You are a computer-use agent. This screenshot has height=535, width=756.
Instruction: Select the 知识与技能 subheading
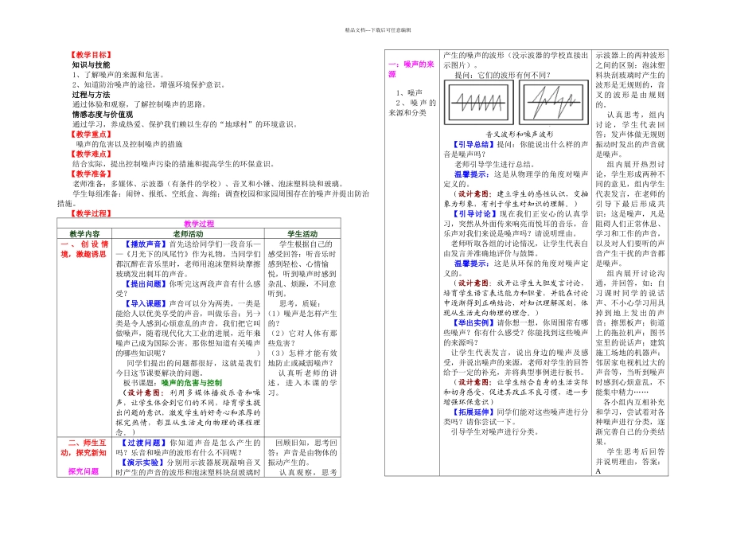[x=92, y=65]
